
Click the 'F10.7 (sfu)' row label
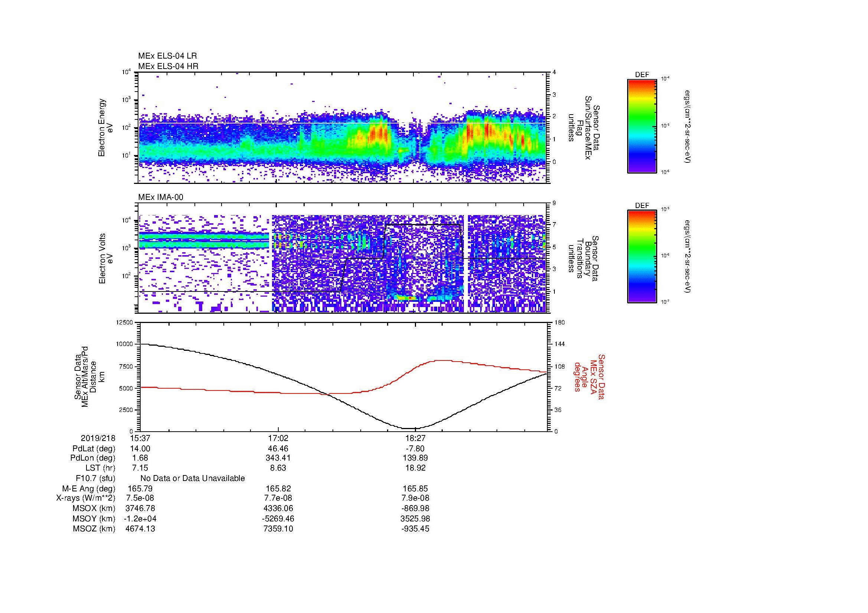pos(95,478)
